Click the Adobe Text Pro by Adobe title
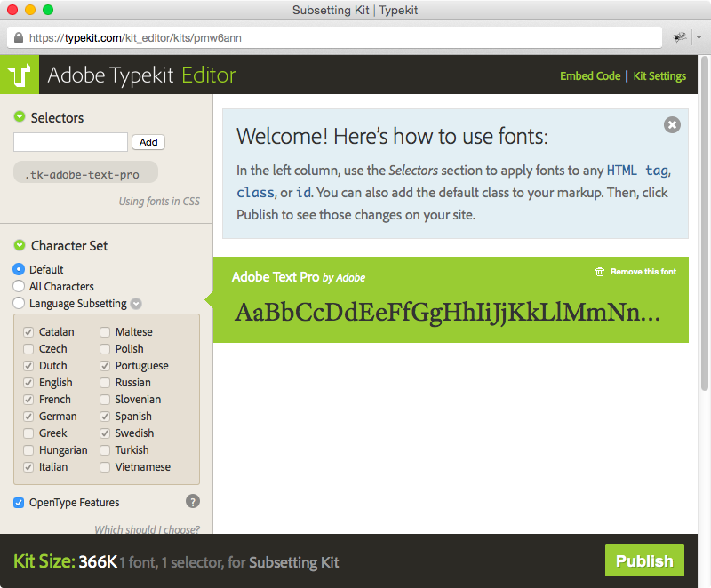The height and width of the screenshot is (588, 711). [299, 277]
